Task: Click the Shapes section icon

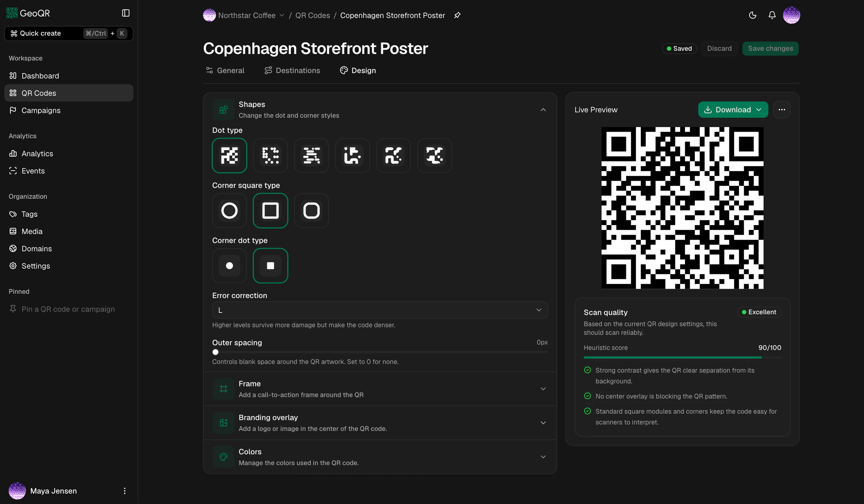Action: (224, 110)
